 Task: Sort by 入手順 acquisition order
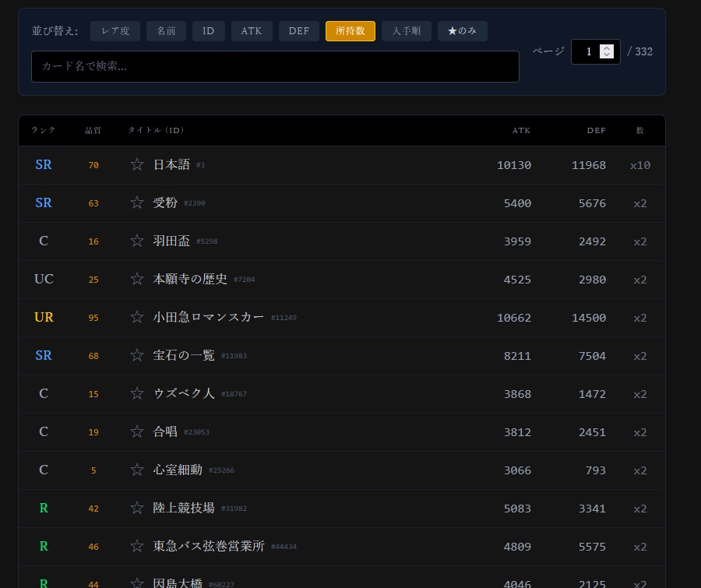[407, 31]
